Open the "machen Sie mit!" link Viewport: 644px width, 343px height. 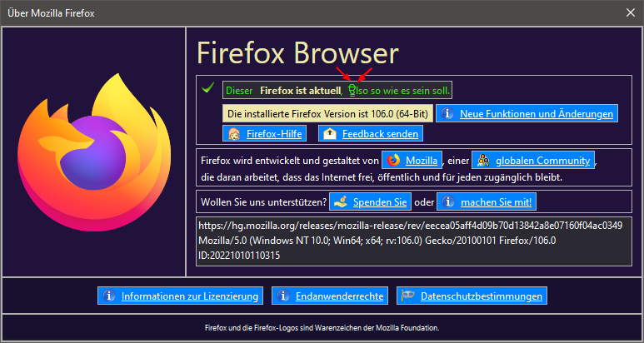(x=495, y=201)
